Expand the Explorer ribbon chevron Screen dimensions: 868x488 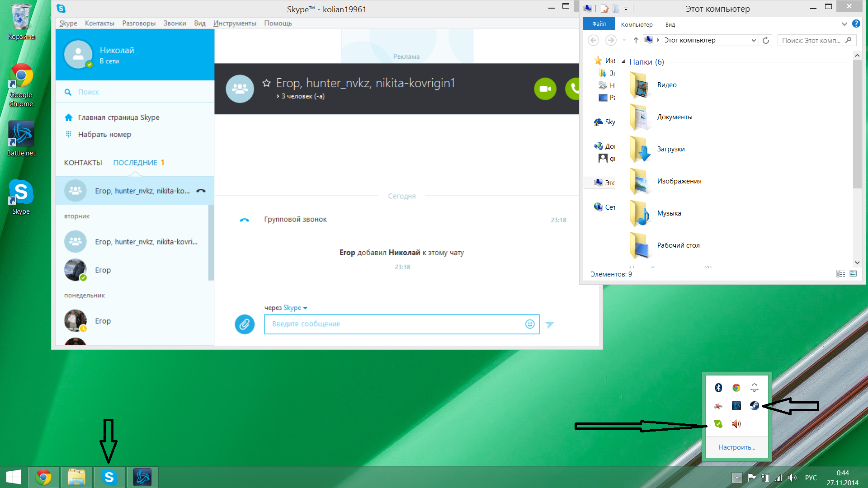click(844, 24)
